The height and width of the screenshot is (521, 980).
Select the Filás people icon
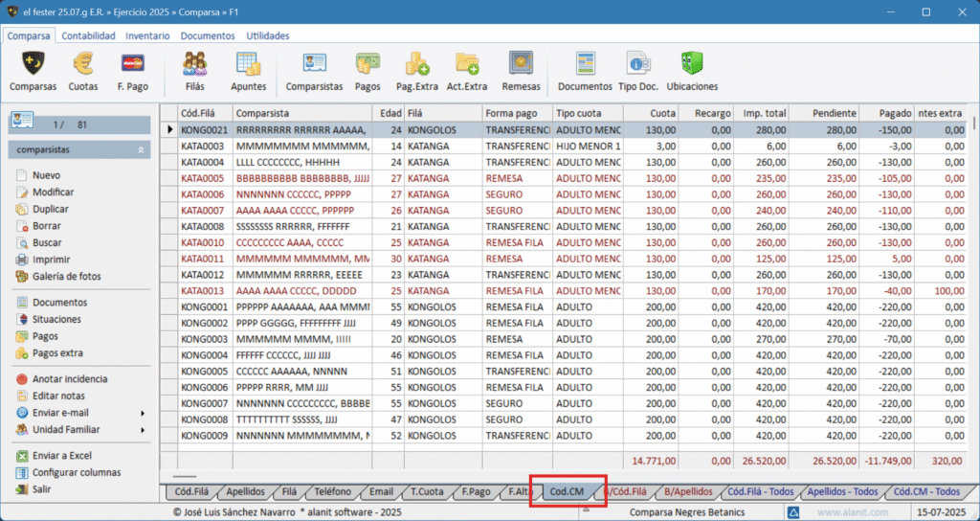click(x=194, y=70)
